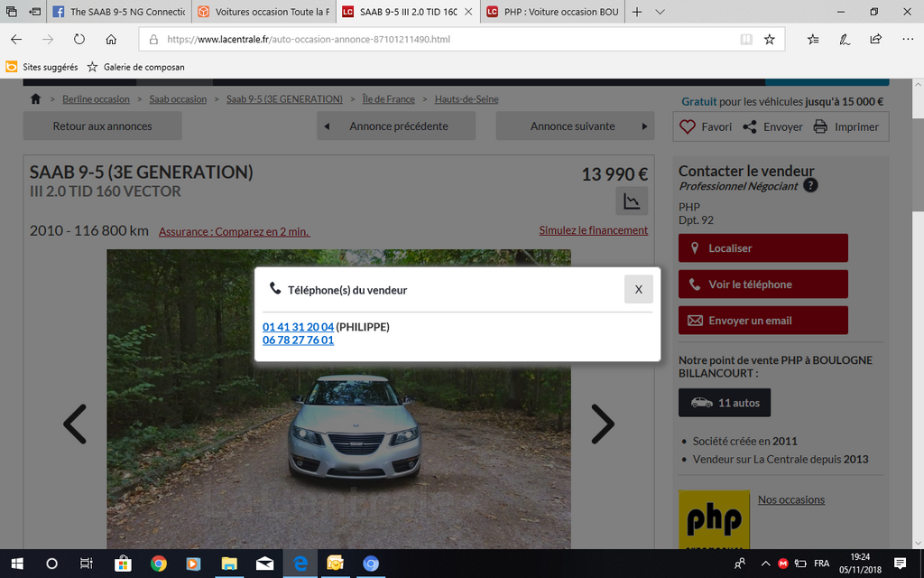The height and width of the screenshot is (578, 924).
Task: Open Saab 9-5 (3E GENERATION) breadcrumb
Action: pyautogui.click(x=284, y=99)
